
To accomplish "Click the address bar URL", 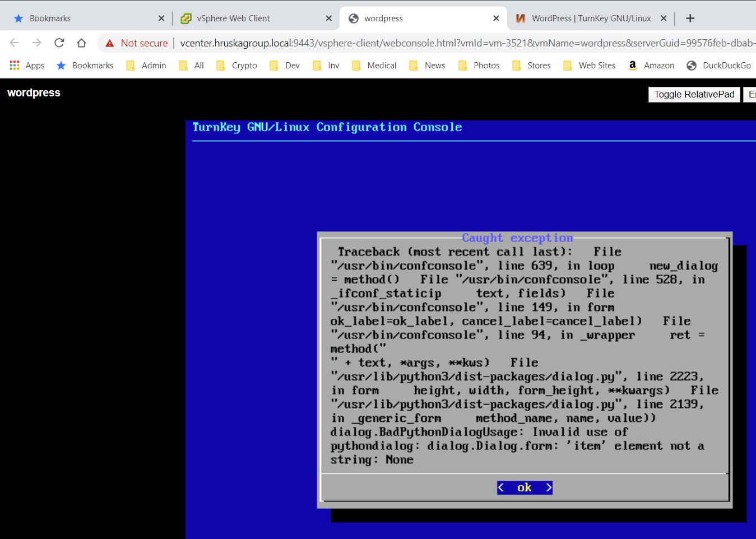I will 465,43.
